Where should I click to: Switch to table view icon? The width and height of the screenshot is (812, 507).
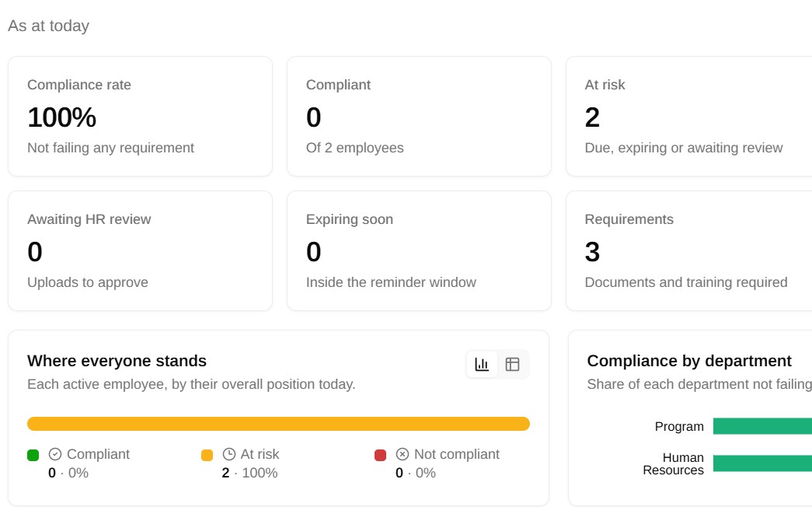click(x=512, y=365)
